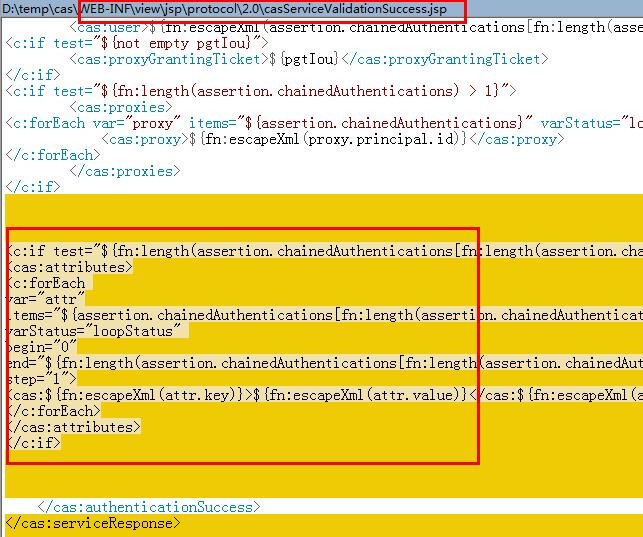This screenshot has height=537, width=643.
Task: Click the begin="0" attribute line
Action: coord(41,347)
